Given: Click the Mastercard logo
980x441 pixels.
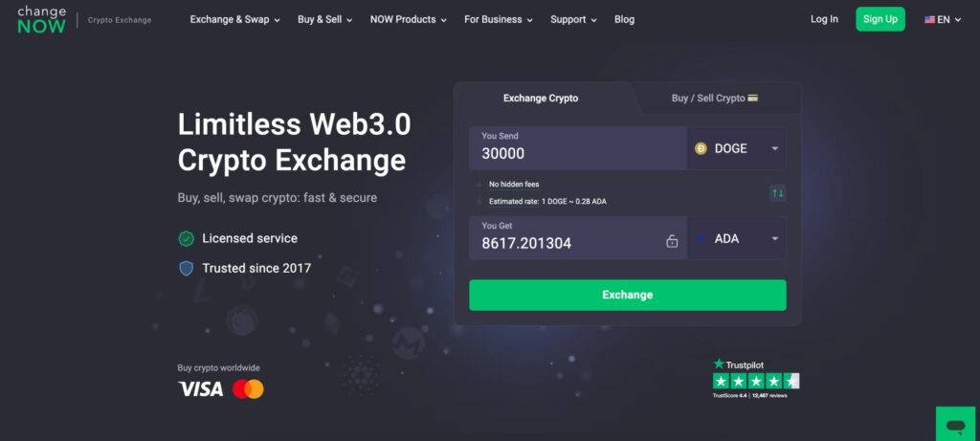Looking at the screenshot, I should coord(248,389).
